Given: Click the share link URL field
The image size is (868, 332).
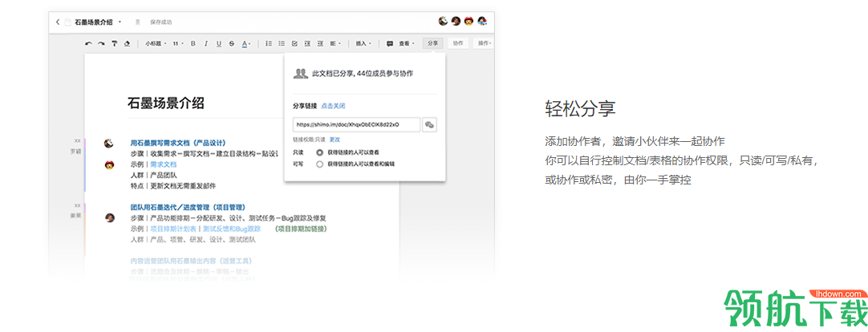Looking at the screenshot, I should [356, 124].
